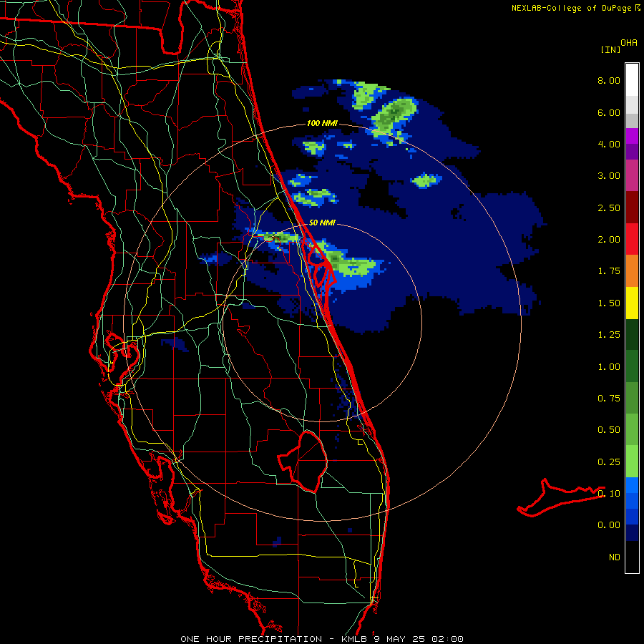The height and width of the screenshot is (644, 644).
Task: Select the 8.00 legend value
Action: (x=609, y=80)
